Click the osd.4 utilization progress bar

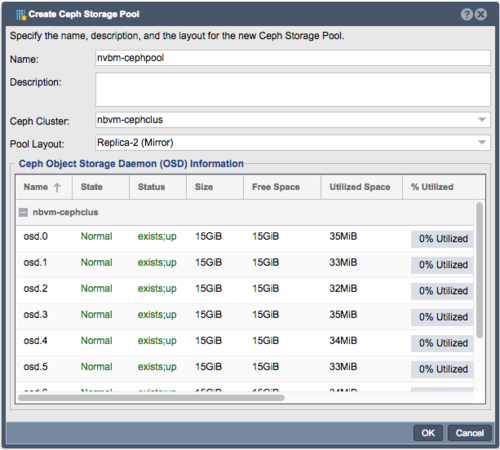coord(442,343)
